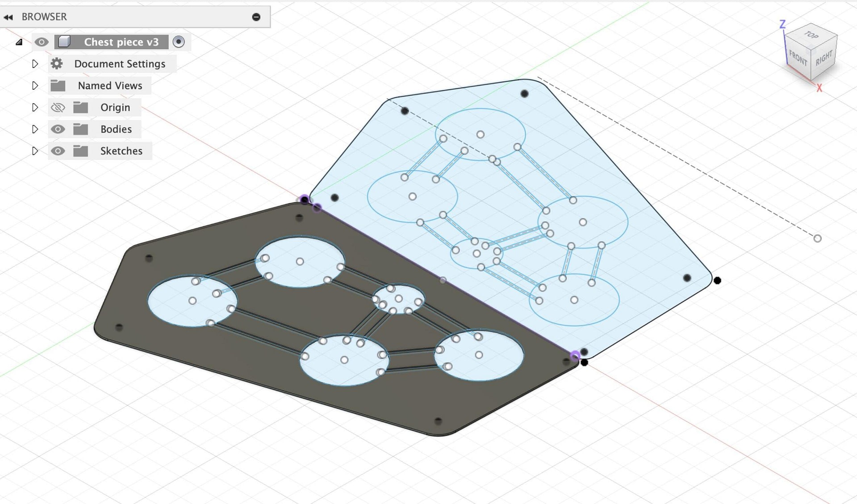
Task: Select the Bodies tree item label
Action: point(116,129)
